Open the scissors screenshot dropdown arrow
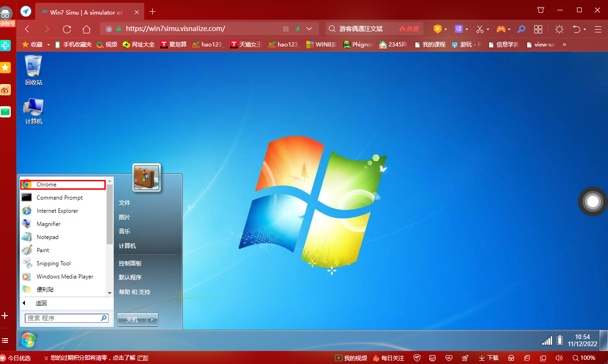This screenshot has height=364, width=608. click(x=488, y=29)
